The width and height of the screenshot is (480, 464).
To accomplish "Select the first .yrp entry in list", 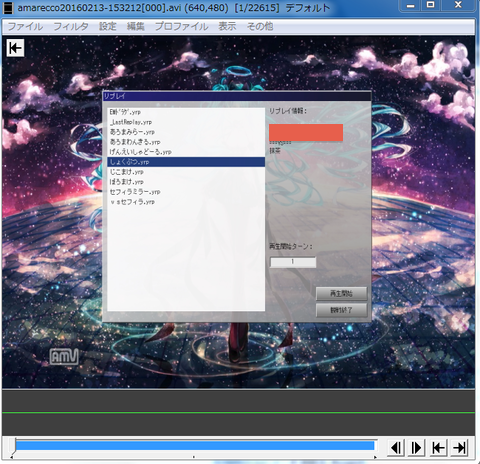I will click(x=186, y=112).
